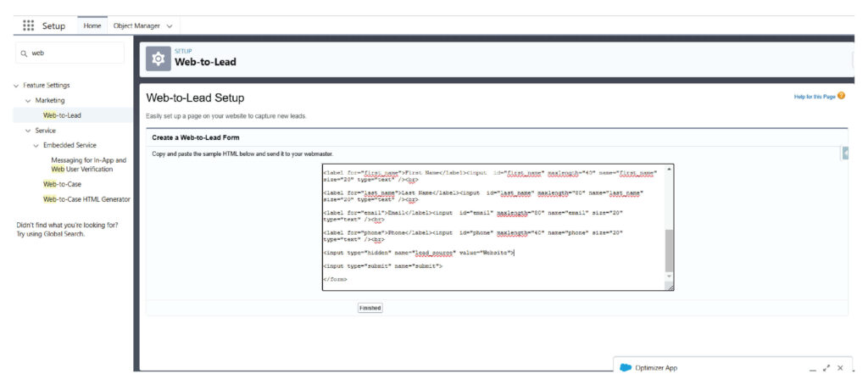Click into the Quick Find search box

click(70, 53)
